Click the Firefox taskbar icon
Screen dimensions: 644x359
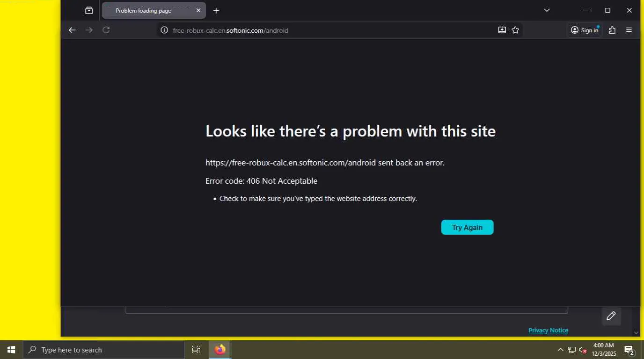coord(220,350)
